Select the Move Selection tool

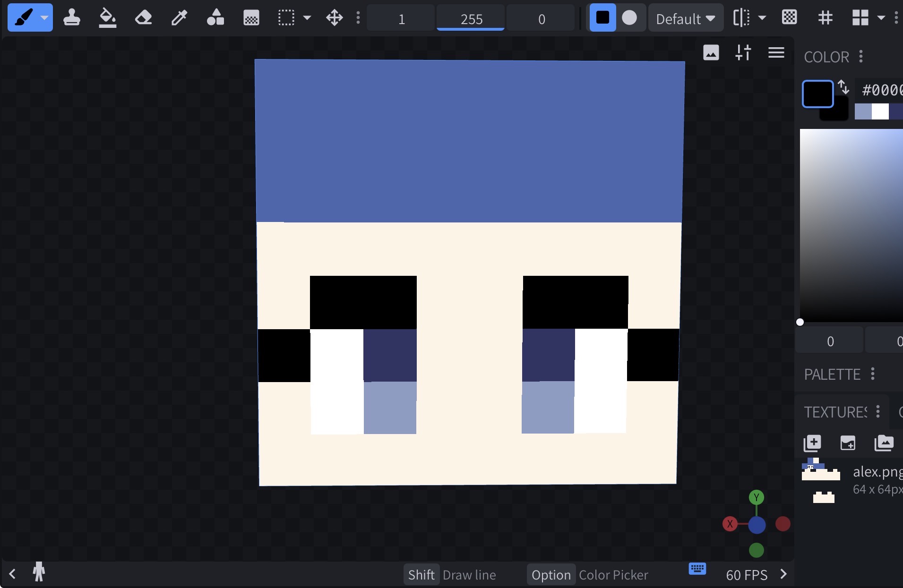(x=335, y=18)
